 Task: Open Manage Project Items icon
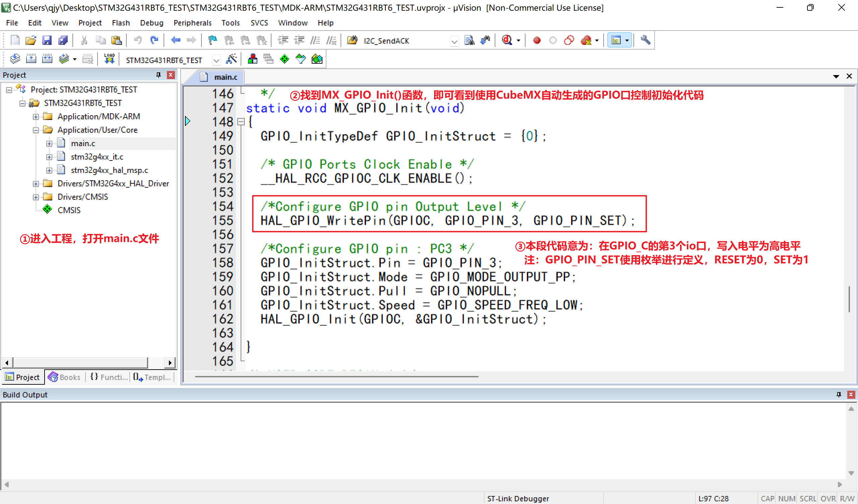pos(252,59)
